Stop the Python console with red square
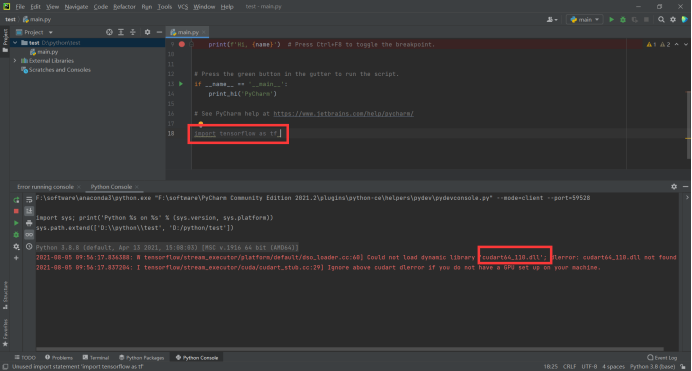Image resolution: width=692 pixels, height=371 pixels. pyautogui.click(x=16, y=211)
